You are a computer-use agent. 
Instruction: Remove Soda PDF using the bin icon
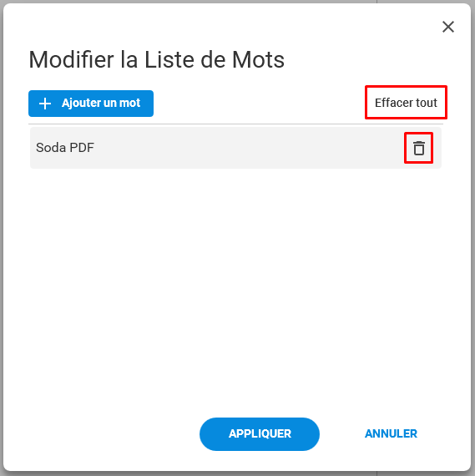(x=419, y=148)
